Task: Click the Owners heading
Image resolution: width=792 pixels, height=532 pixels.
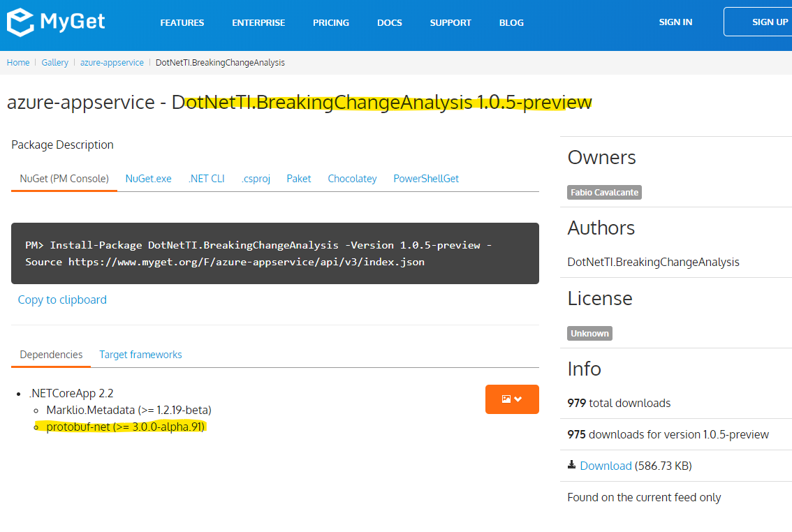Action: pos(601,158)
